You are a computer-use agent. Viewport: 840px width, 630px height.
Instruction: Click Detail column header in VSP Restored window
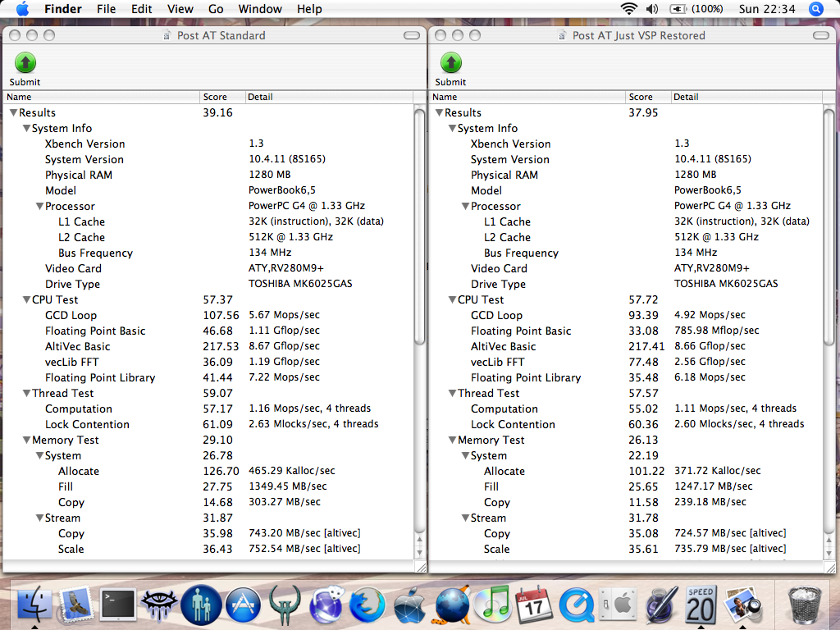point(746,97)
